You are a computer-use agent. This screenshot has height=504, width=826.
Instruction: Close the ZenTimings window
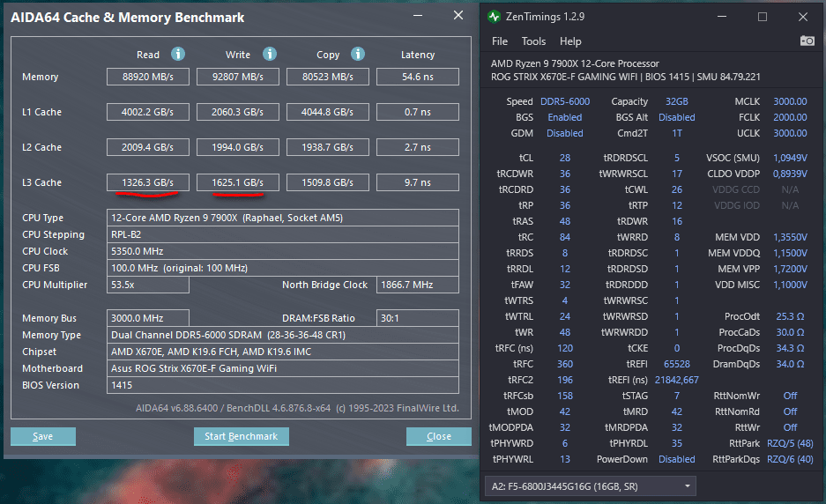pyautogui.click(x=803, y=17)
